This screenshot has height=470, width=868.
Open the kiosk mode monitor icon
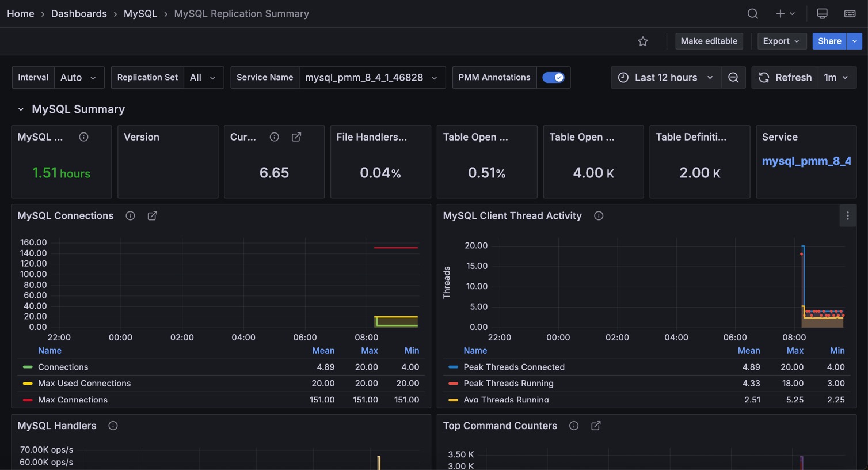[822, 13]
